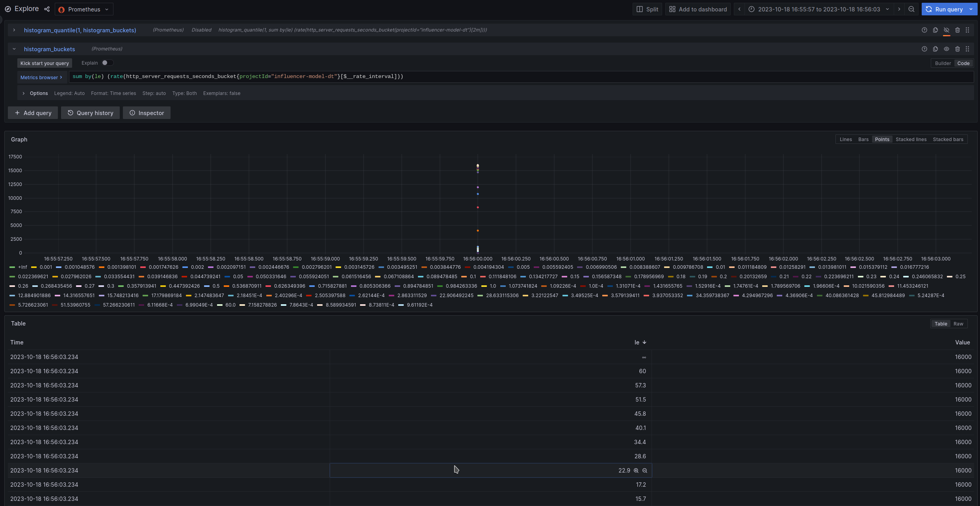Open query help for histogram_buckets

click(x=924, y=49)
